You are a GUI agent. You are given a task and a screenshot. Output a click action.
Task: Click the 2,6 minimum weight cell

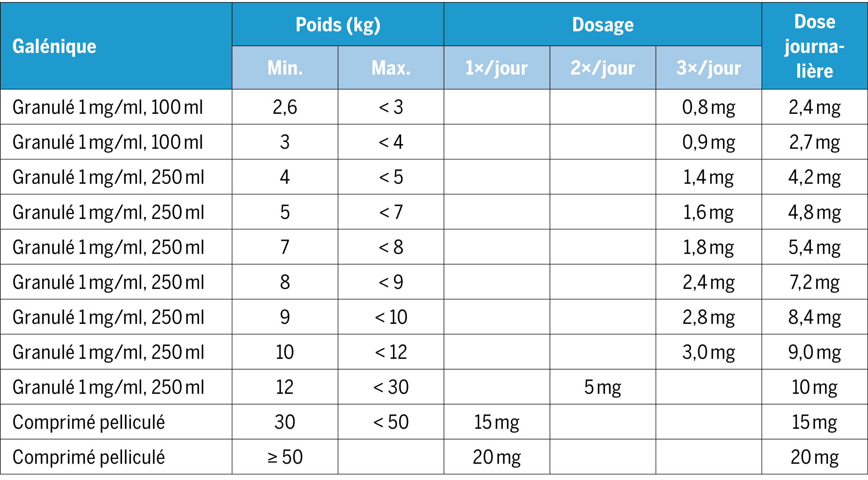(x=285, y=107)
